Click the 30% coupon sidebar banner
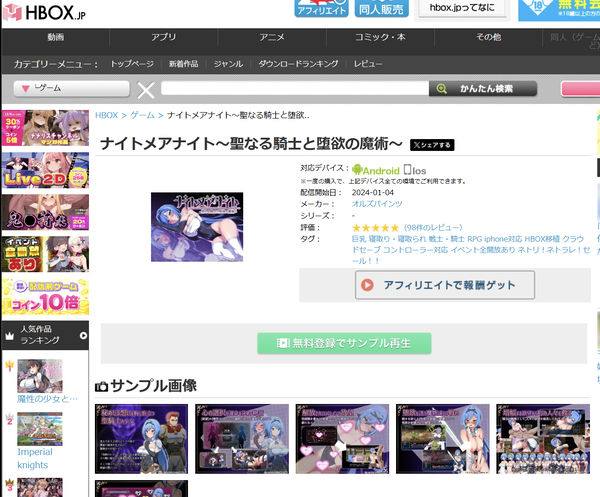This screenshot has height=497, width=600. point(45,128)
